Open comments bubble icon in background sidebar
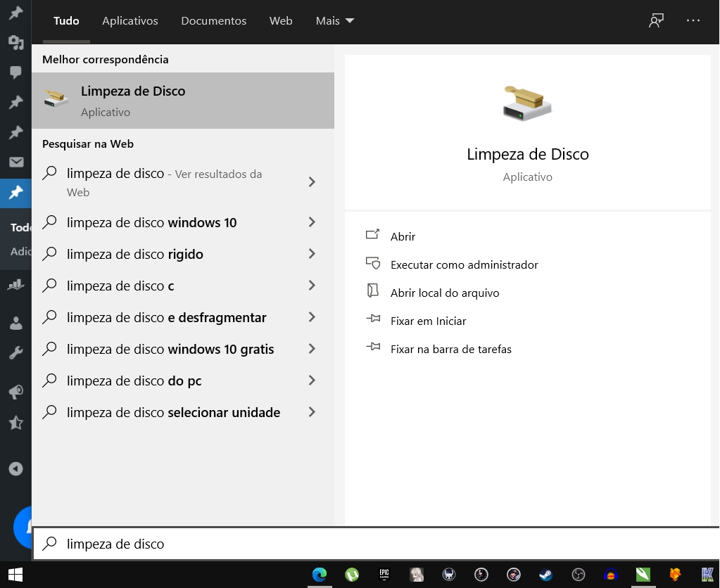The height and width of the screenshot is (588, 720). click(x=15, y=72)
